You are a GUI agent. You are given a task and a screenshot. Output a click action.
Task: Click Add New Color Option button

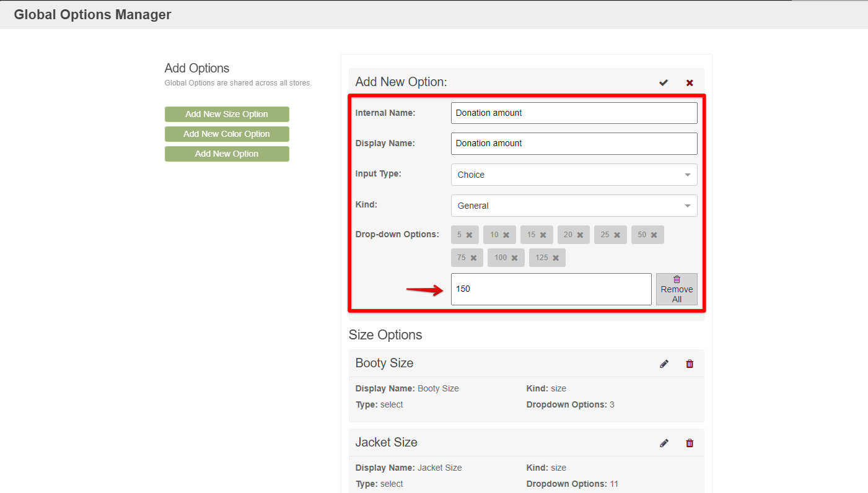tap(227, 134)
